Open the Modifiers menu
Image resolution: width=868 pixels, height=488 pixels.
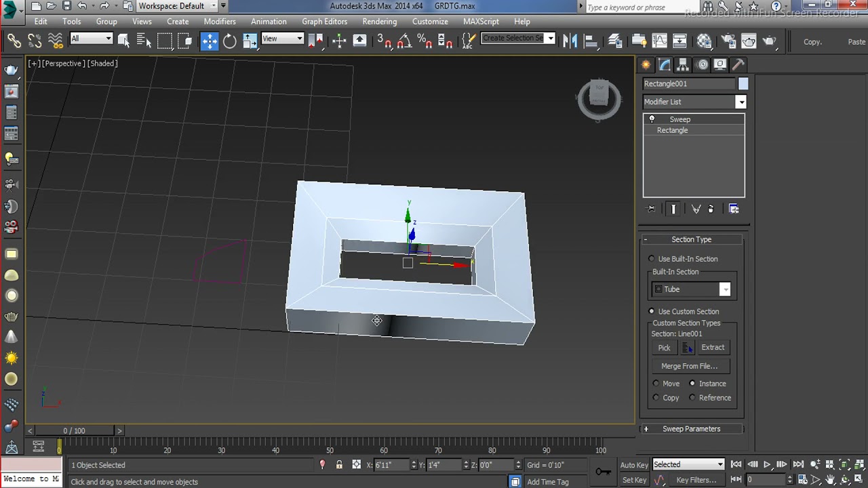click(x=220, y=22)
